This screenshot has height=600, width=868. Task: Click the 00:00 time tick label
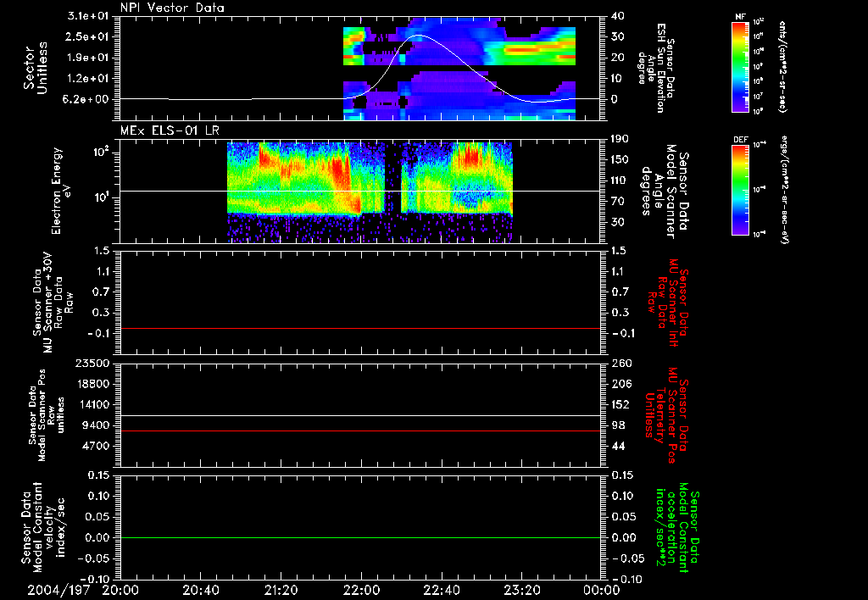pos(602,591)
